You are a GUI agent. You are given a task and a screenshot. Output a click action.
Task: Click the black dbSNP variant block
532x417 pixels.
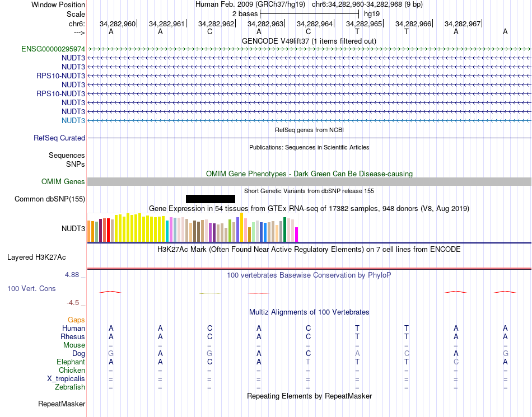click(211, 199)
